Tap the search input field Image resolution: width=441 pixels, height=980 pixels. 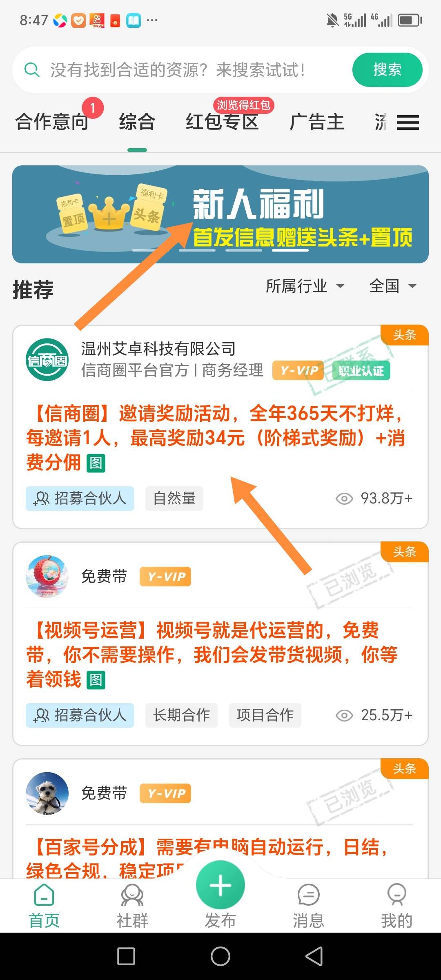click(x=188, y=70)
